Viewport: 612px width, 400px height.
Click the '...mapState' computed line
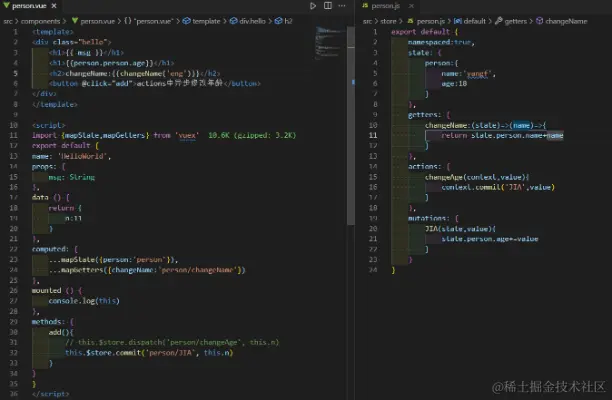114,260
